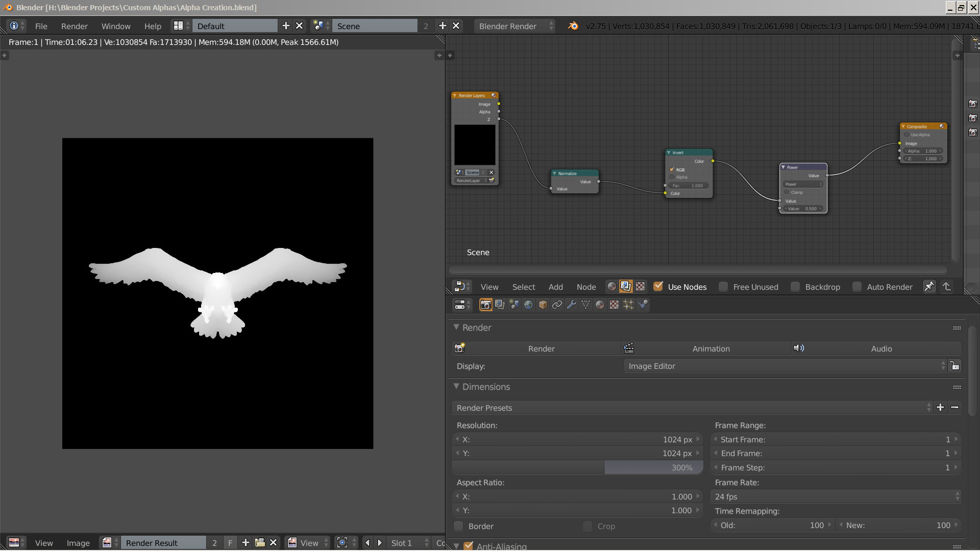The width and height of the screenshot is (980, 551).
Task: Open the Render properties tab
Action: pos(486,305)
